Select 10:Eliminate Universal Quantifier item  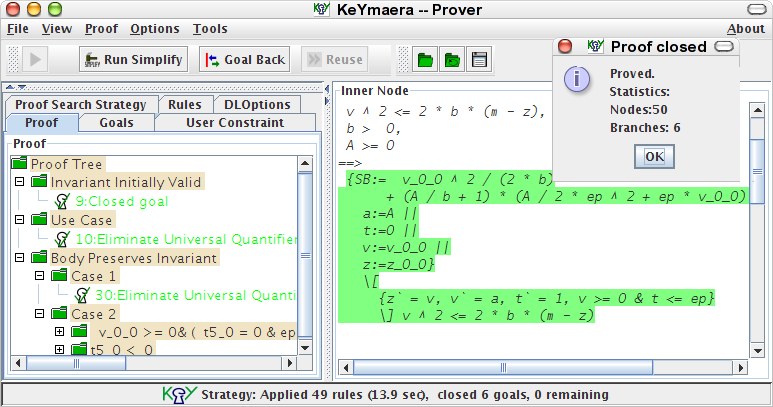pyautogui.click(x=186, y=239)
